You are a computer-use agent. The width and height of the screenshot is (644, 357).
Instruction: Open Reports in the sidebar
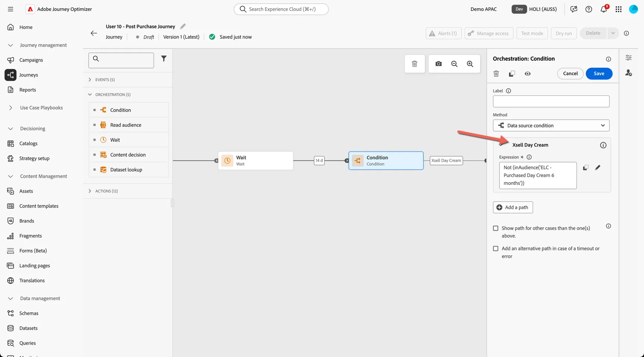28,90
